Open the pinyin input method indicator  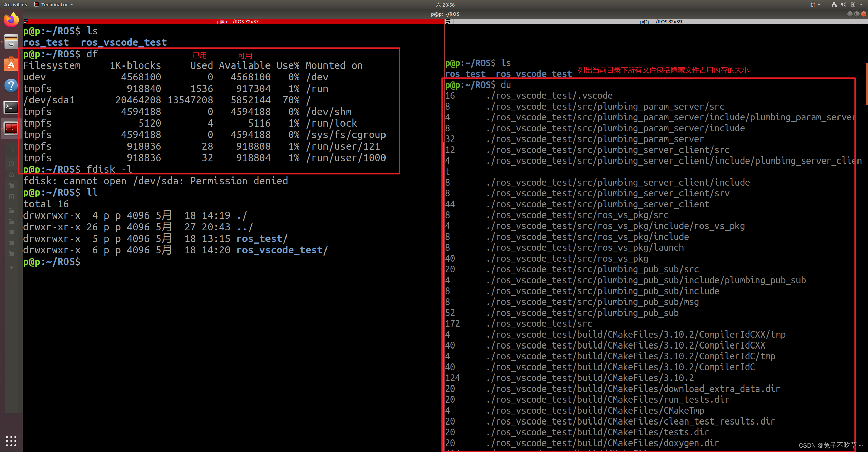[x=812, y=5]
